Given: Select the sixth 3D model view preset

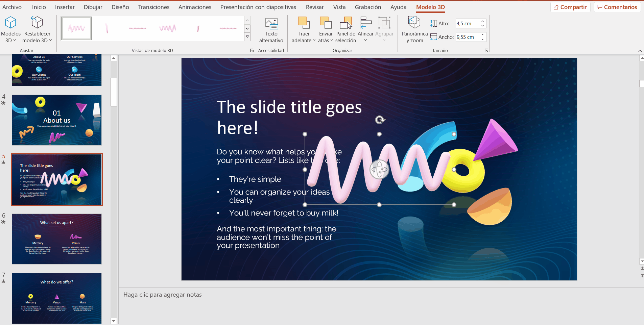Looking at the screenshot, I should (x=228, y=28).
